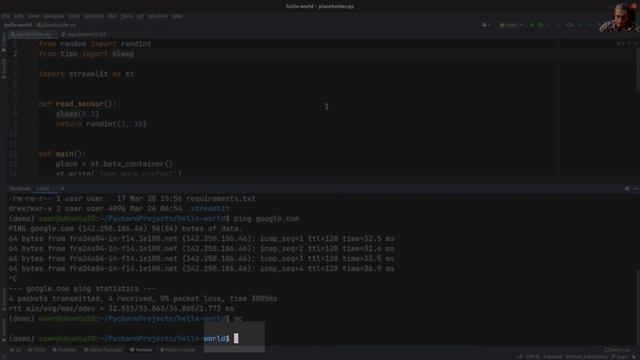
Task: Click the Git update project icon
Action: pyautogui.click(x=580, y=25)
